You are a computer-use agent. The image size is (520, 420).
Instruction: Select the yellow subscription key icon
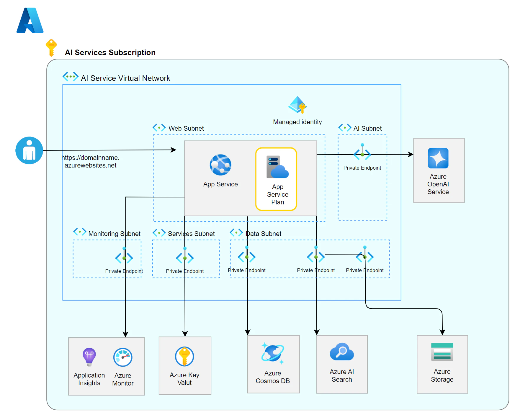pos(51,47)
